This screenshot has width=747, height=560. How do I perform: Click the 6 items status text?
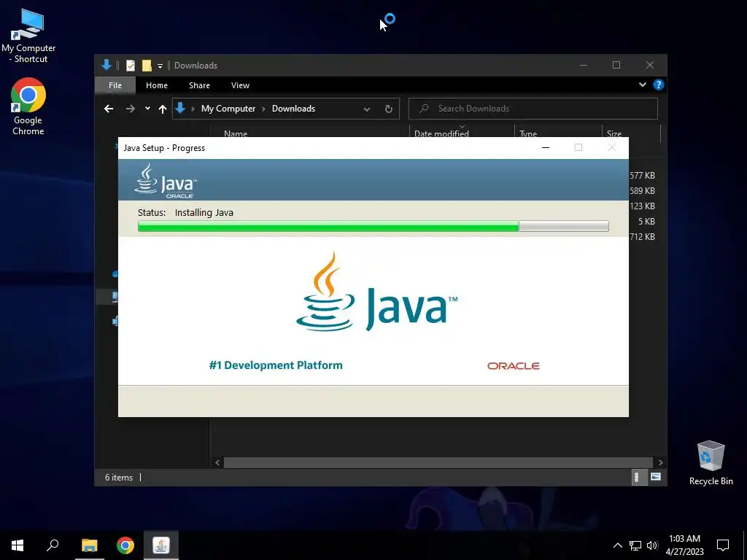tap(119, 477)
